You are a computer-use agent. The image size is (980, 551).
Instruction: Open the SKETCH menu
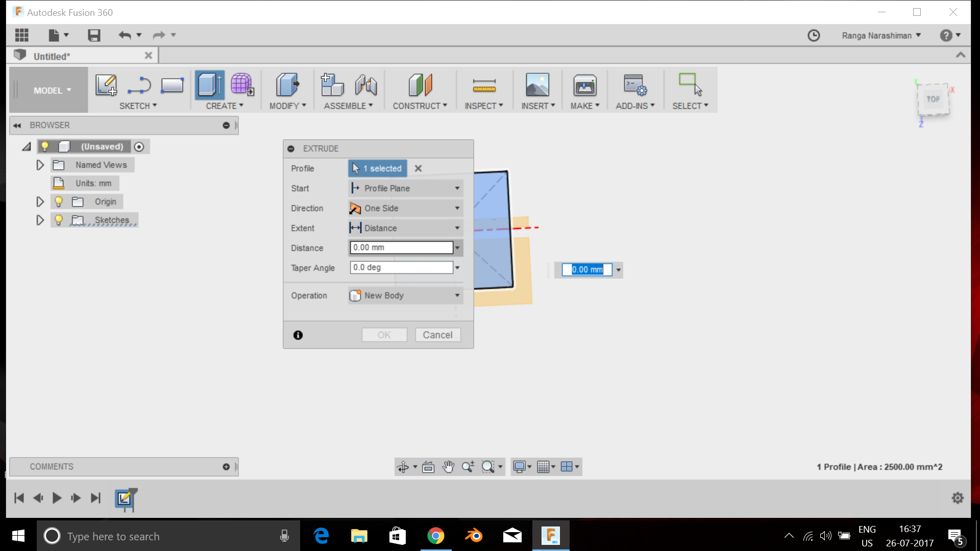(138, 106)
